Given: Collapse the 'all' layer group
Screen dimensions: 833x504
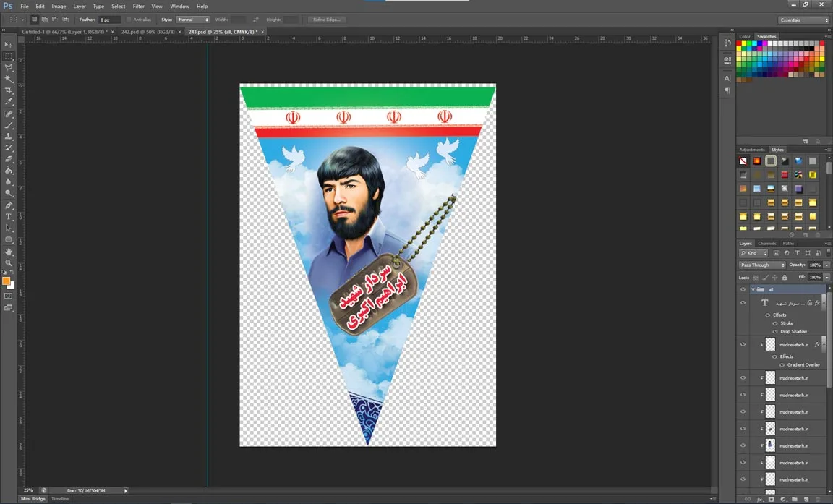Looking at the screenshot, I should (x=753, y=289).
